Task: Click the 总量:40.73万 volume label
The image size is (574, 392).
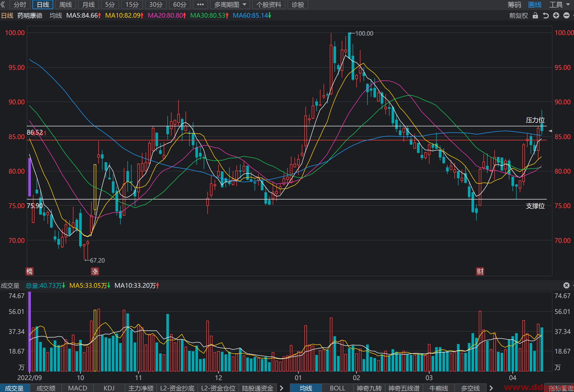Action: 45,286
